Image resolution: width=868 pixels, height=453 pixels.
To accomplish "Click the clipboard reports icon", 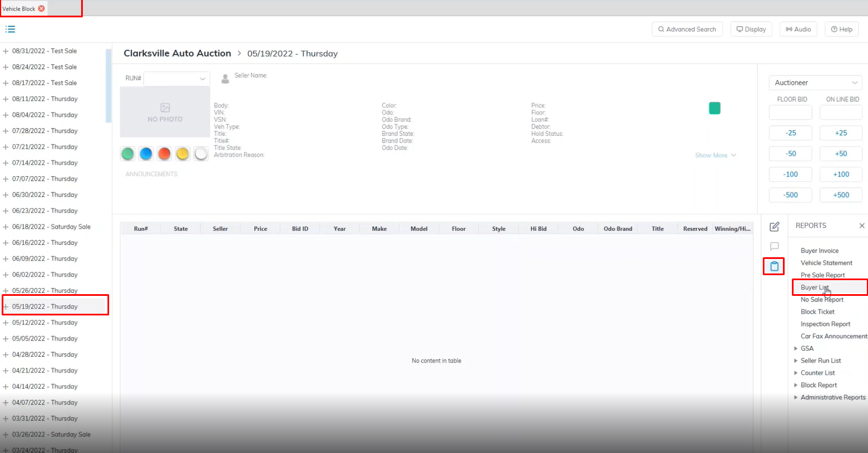I will [x=775, y=266].
